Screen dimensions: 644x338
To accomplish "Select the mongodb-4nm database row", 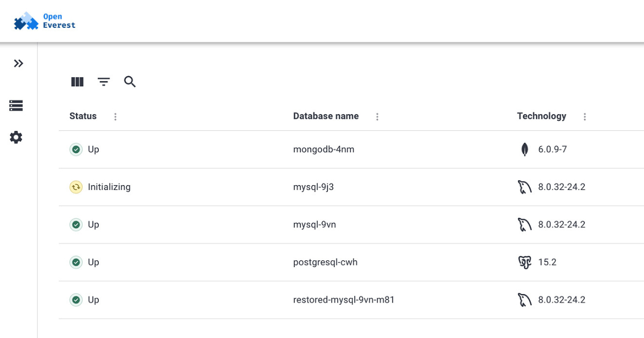I will [x=324, y=149].
